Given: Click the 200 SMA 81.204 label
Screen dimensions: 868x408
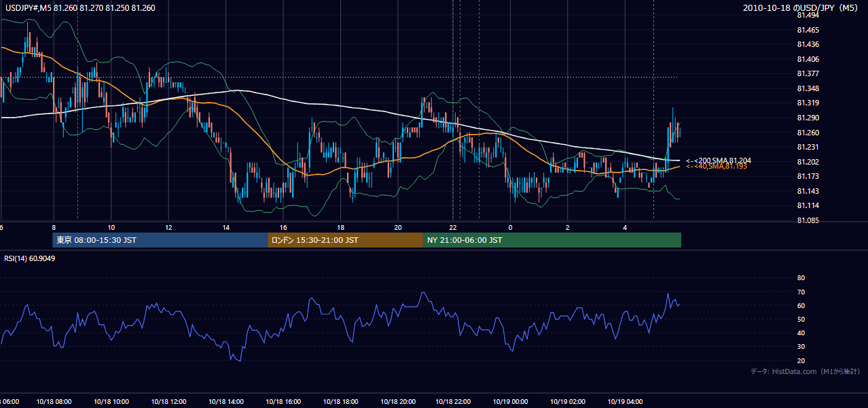Looking at the screenshot, I should pyautogui.click(x=719, y=160).
